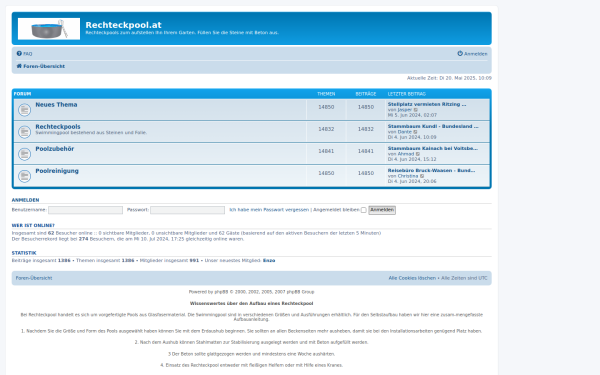Open Foren-Übersicht link in footer bar

(x=34, y=278)
